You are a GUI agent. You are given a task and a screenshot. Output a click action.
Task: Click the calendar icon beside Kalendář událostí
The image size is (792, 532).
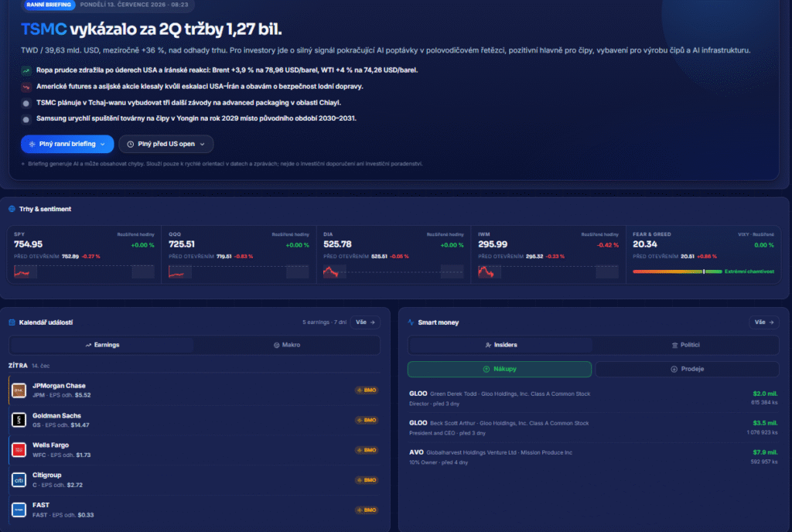click(12, 322)
